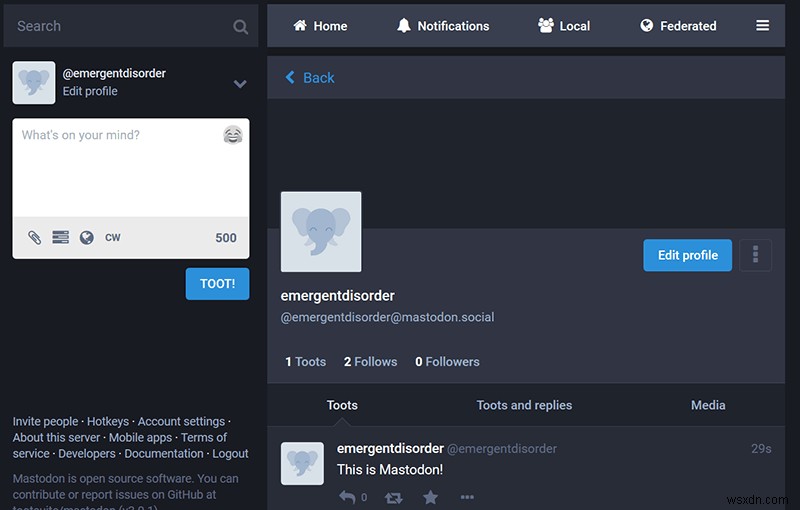Attach media with the paperclip icon
The height and width of the screenshot is (510, 800).
tap(34, 238)
